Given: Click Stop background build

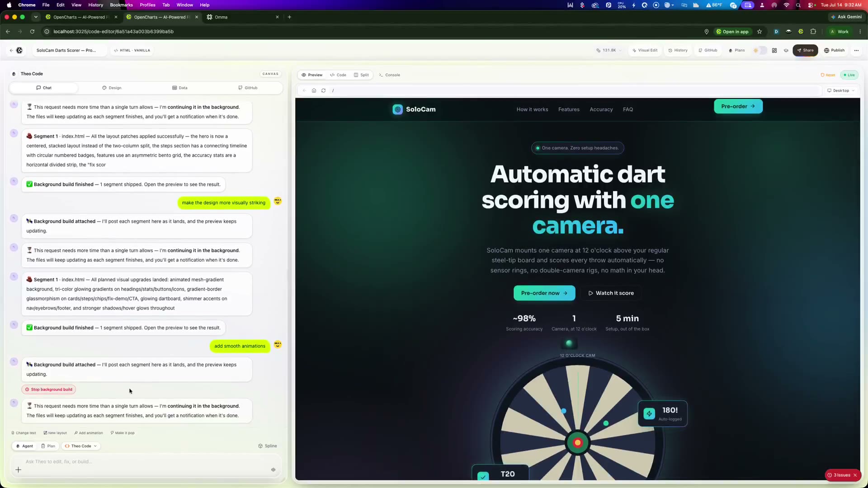Looking at the screenshot, I should pos(48,389).
